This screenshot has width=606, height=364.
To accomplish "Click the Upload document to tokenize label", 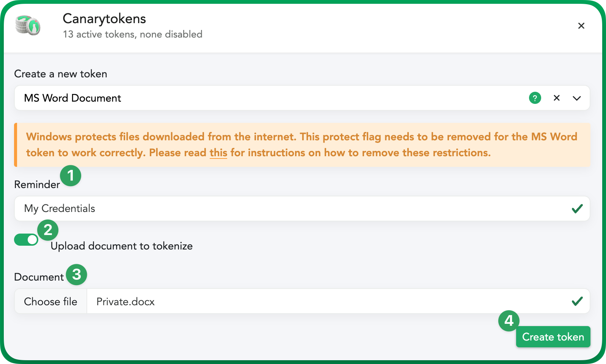I will click(x=122, y=246).
